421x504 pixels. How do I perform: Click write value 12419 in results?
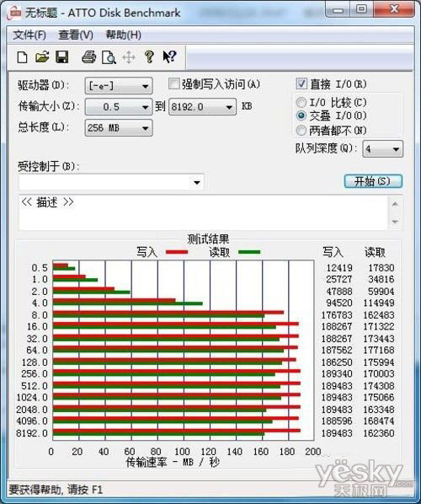click(339, 267)
